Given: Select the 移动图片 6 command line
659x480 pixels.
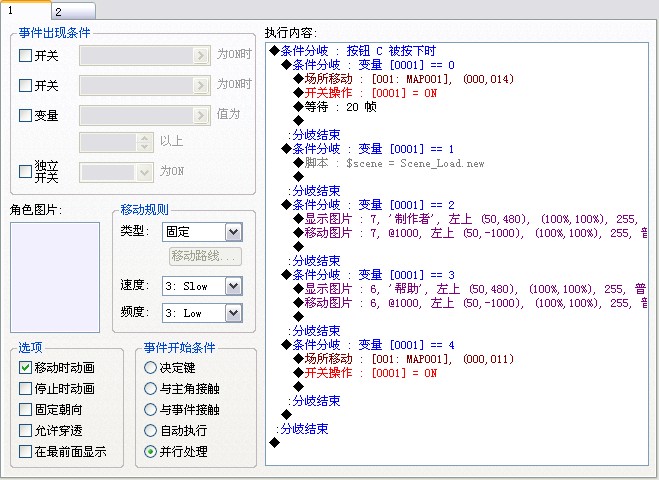Looking at the screenshot, I should [x=470, y=303].
